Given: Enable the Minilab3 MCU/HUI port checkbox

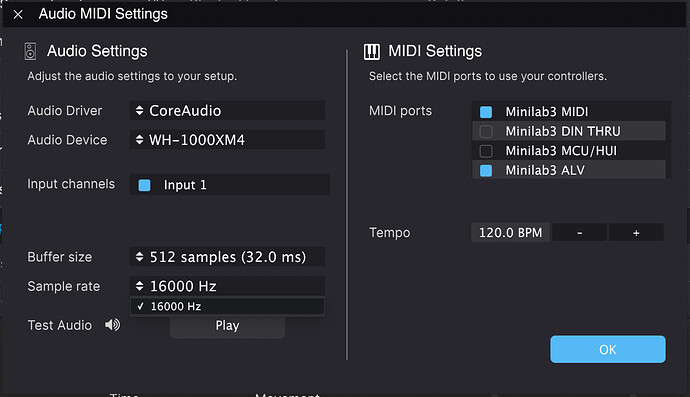Looking at the screenshot, I should (x=486, y=151).
